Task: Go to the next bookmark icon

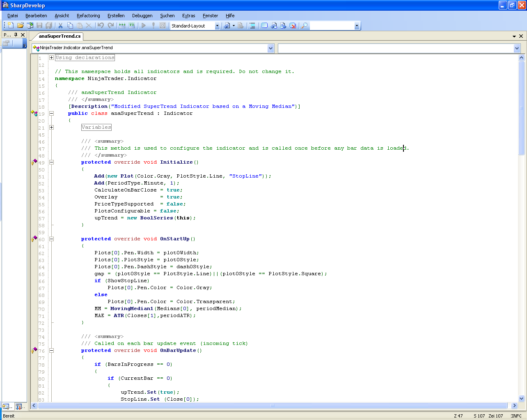Action: (283, 25)
